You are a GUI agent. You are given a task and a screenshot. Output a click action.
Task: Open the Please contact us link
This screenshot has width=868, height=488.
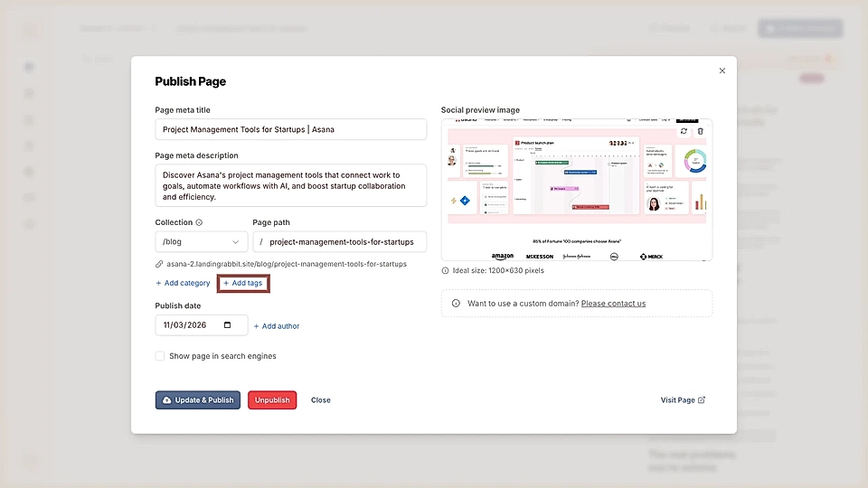pyautogui.click(x=613, y=304)
